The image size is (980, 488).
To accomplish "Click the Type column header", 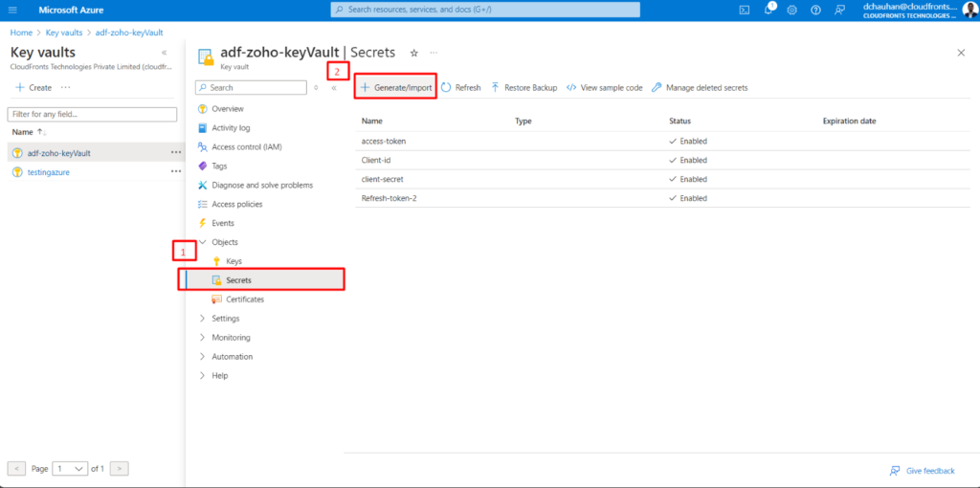I will (x=523, y=121).
